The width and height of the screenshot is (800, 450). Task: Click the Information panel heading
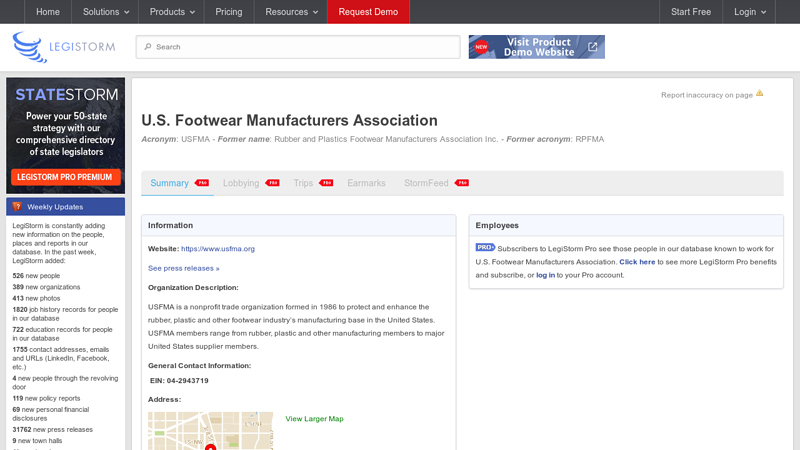170,225
